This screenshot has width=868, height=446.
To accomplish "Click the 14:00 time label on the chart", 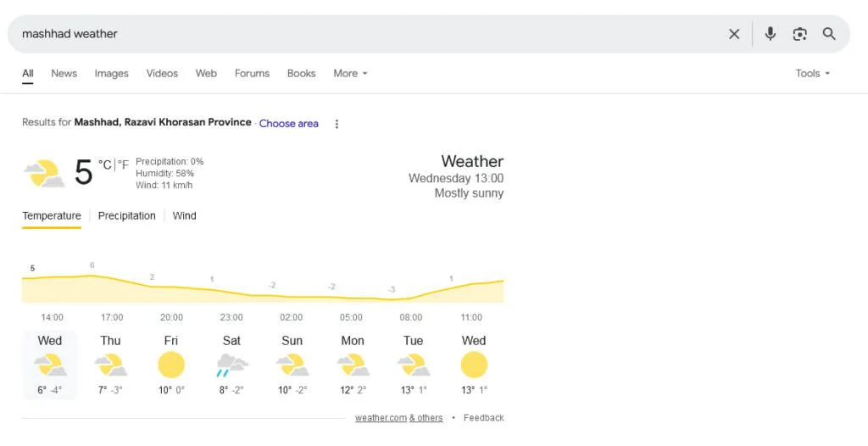I will 52,317.
